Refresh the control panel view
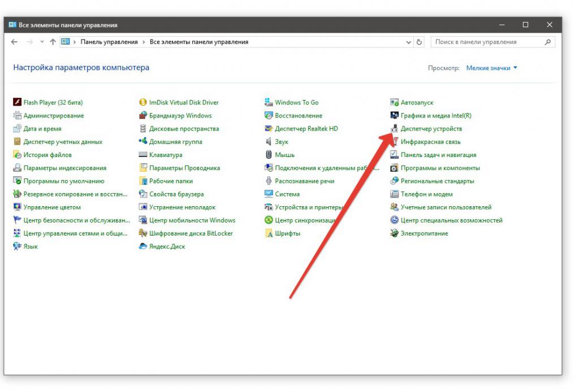 (x=419, y=42)
